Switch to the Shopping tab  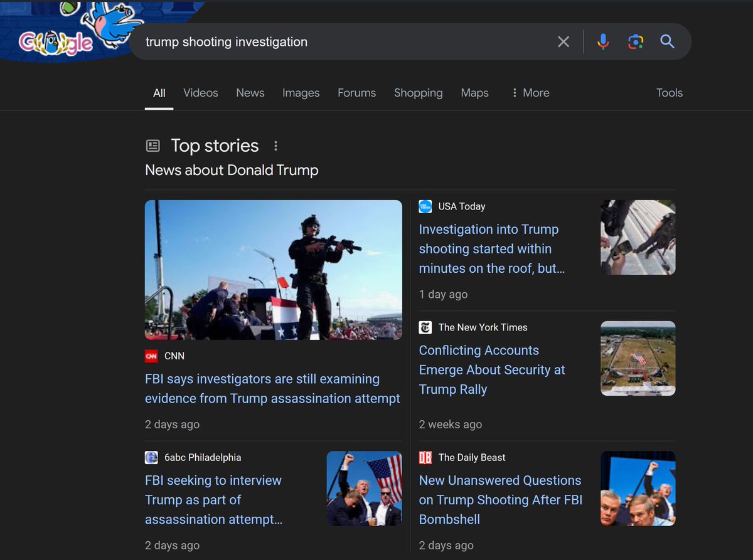click(x=419, y=93)
